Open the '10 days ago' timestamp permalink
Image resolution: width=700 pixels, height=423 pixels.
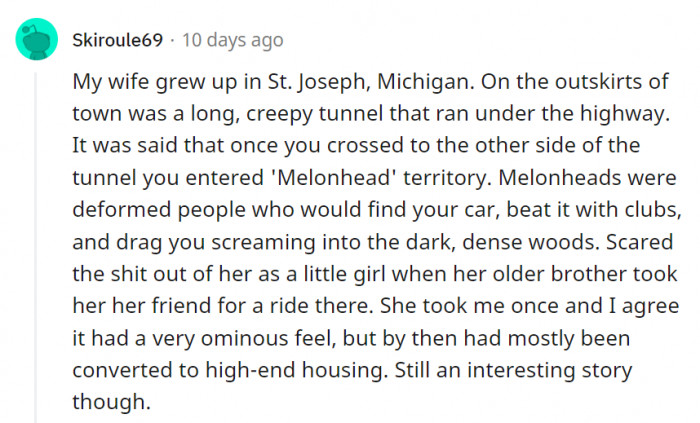point(233,40)
